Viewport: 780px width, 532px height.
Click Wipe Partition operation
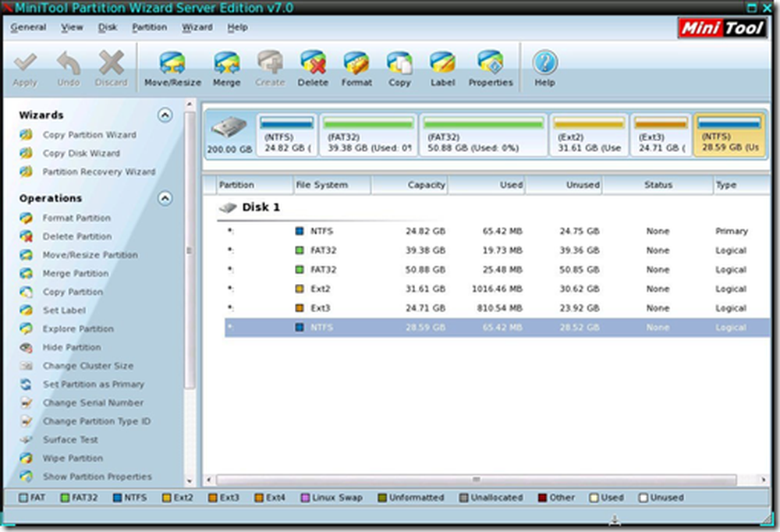pyautogui.click(x=73, y=459)
